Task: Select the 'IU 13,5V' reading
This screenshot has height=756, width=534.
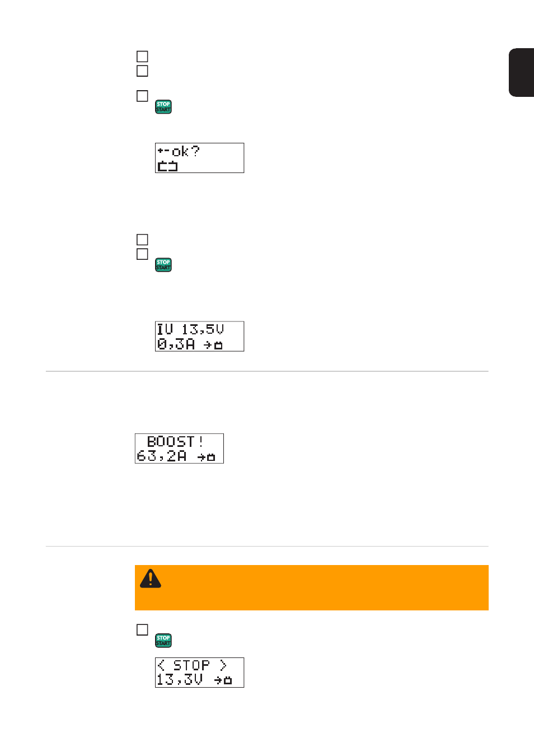Action: pos(190,329)
